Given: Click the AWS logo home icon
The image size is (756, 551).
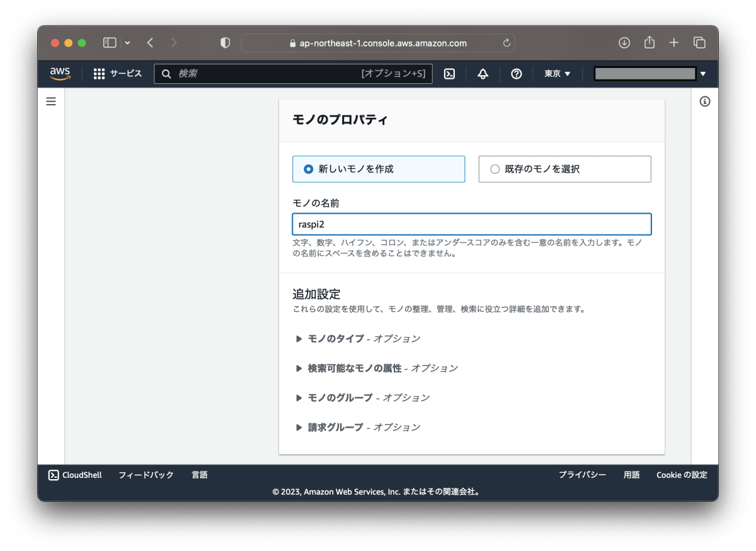Looking at the screenshot, I should pyautogui.click(x=60, y=74).
